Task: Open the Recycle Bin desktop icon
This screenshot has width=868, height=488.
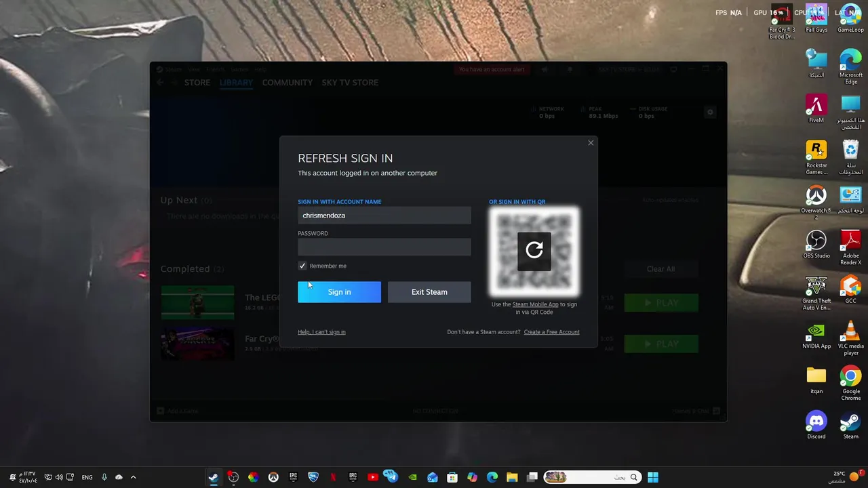Action: click(x=851, y=157)
